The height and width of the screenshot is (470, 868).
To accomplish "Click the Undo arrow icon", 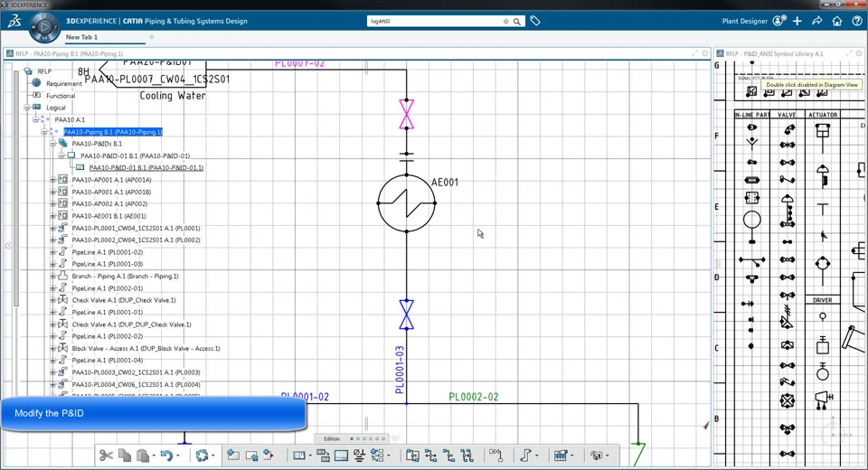I will pos(166,455).
